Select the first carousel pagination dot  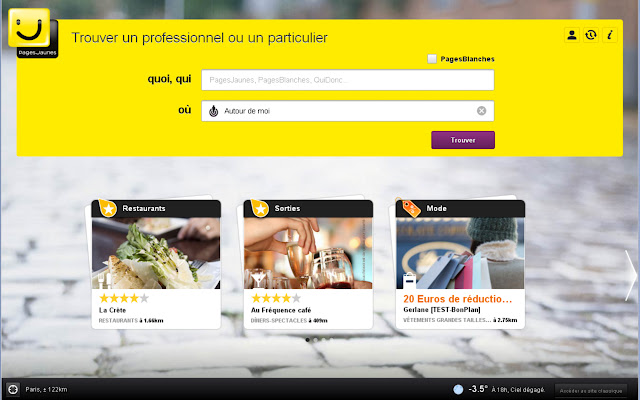click(307, 340)
